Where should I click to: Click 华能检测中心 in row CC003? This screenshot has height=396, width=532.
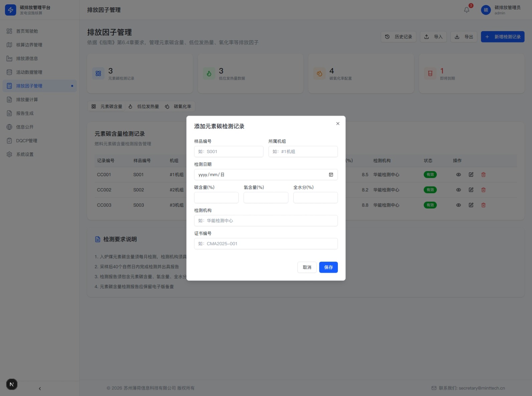pos(386,205)
